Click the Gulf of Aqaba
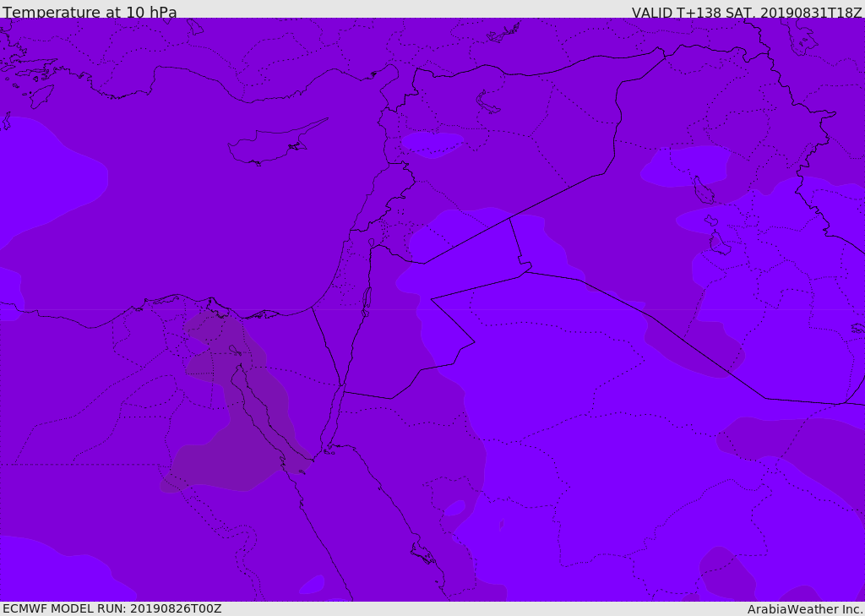 pos(335,414)
